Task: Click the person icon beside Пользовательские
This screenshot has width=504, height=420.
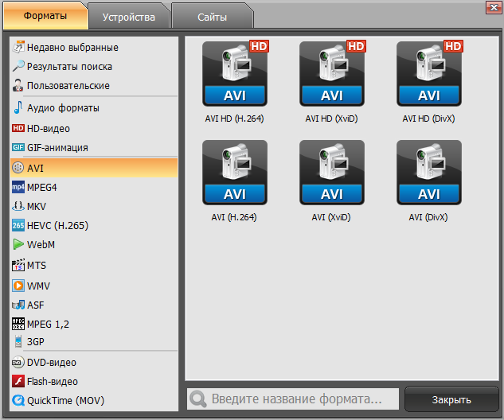Action: tap(18, 85)
